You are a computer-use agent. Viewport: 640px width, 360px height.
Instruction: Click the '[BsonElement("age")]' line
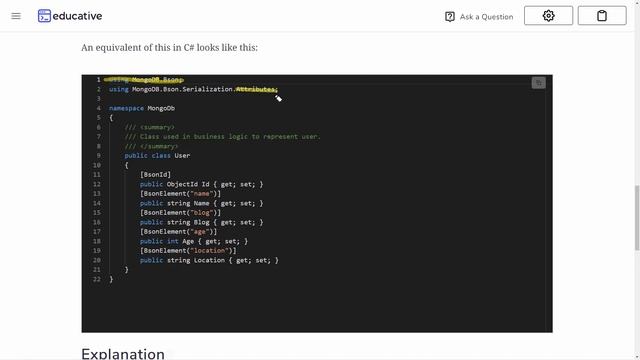(x=178, y=231)
